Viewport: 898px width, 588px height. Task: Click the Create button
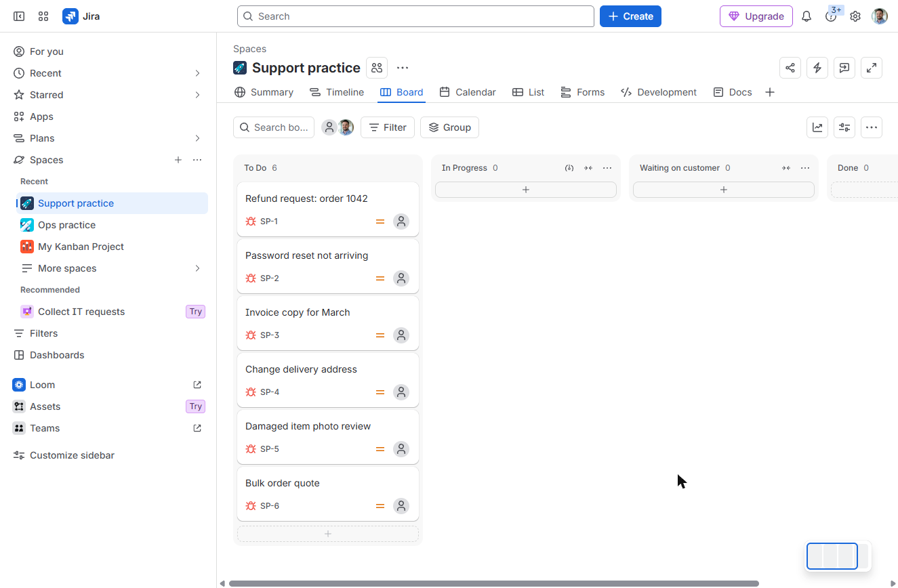(x=630, y=16)
